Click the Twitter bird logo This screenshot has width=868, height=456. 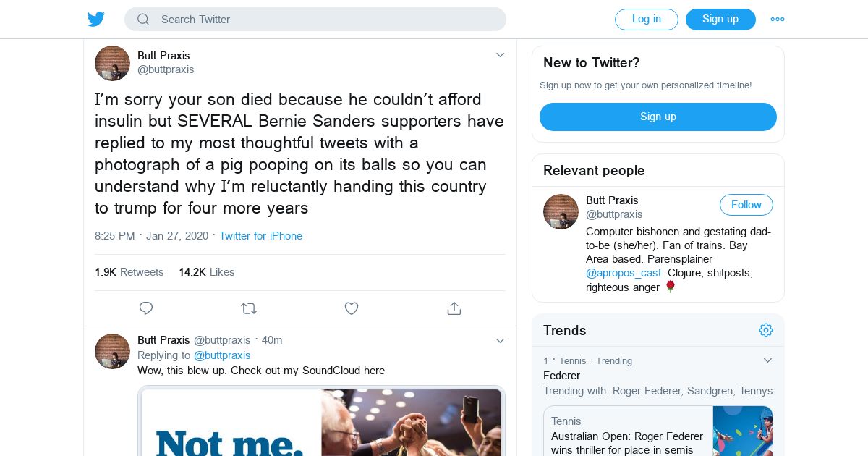[96, 20]
